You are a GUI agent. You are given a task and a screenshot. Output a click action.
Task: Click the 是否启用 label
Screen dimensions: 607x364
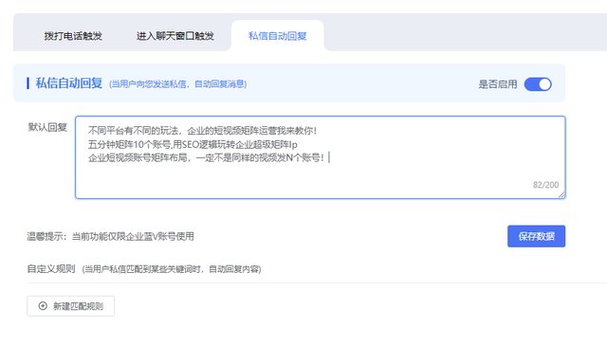tap(497, 84)
